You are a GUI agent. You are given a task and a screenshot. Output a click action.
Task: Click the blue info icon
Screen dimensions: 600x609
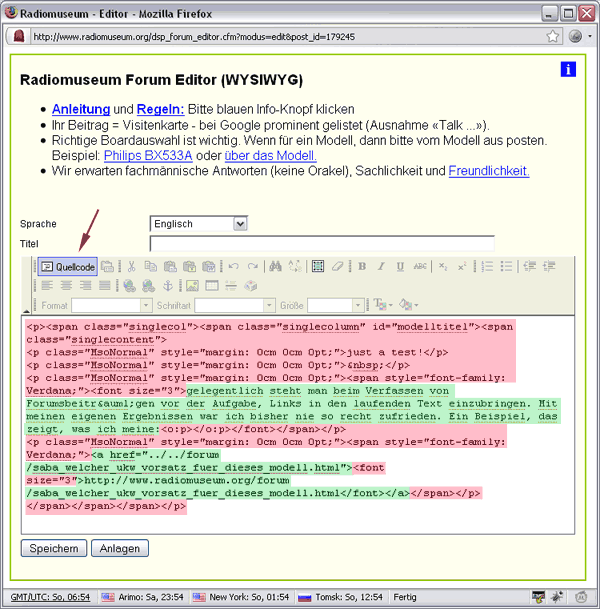click(568, 69)
